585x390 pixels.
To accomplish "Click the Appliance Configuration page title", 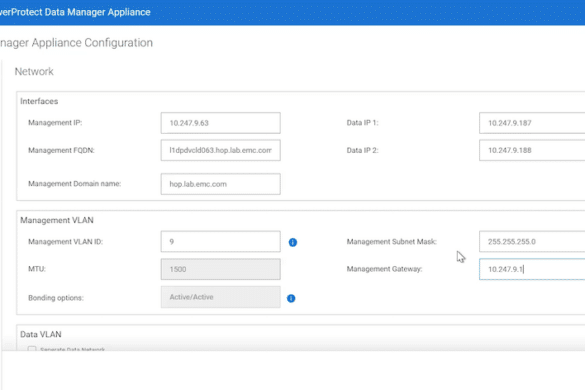I will pyautogui.click(x=76, y=43).
